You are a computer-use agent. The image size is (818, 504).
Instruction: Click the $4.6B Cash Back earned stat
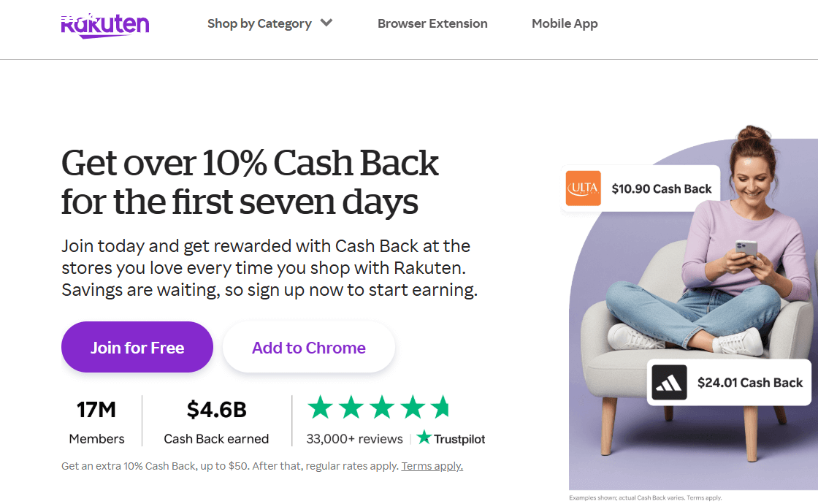[x=216, y=422]
